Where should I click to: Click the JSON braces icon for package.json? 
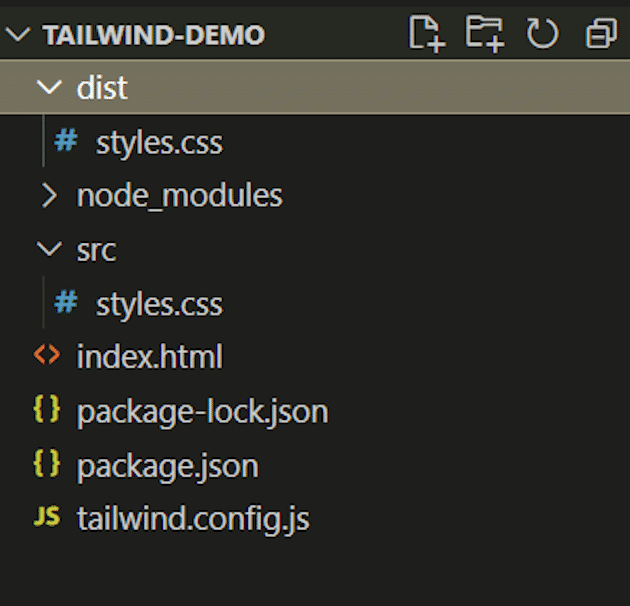(47, 464)
